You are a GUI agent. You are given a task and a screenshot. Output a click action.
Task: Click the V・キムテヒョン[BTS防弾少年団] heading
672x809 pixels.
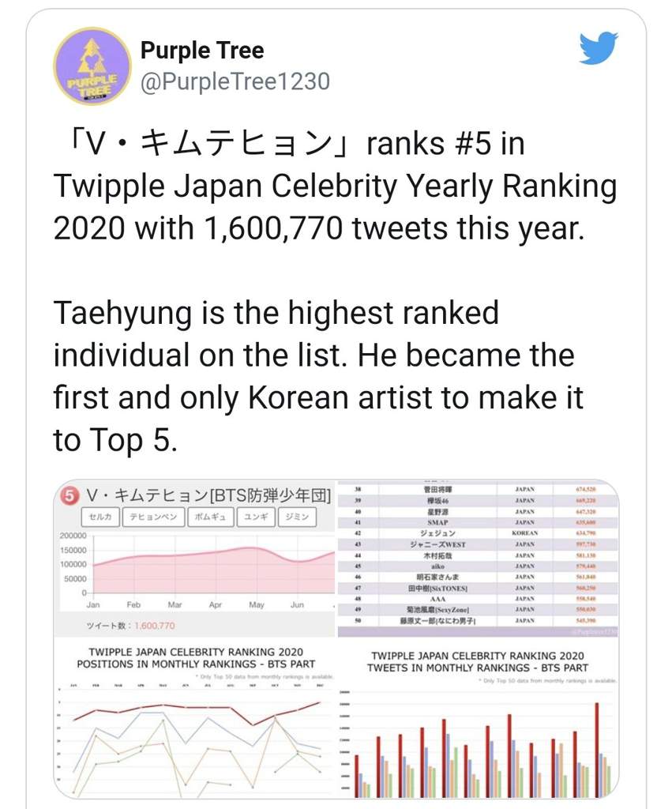(x=208, y=496)
